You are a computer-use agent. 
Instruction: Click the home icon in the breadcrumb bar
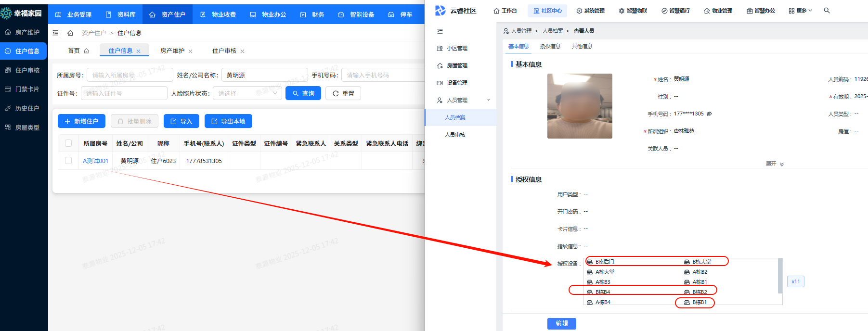[x=70, y=33]
